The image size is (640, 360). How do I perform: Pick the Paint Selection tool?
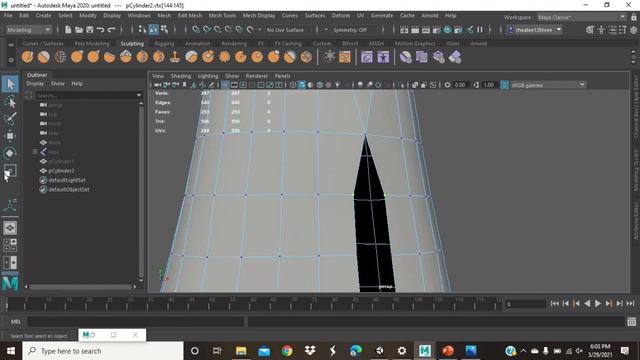point(10,119)
